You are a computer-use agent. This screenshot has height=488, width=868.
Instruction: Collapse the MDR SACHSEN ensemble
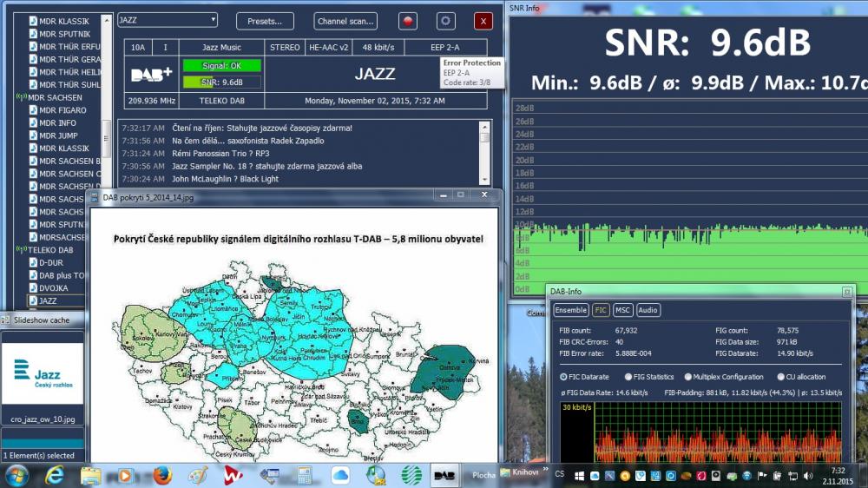point(22,97)
